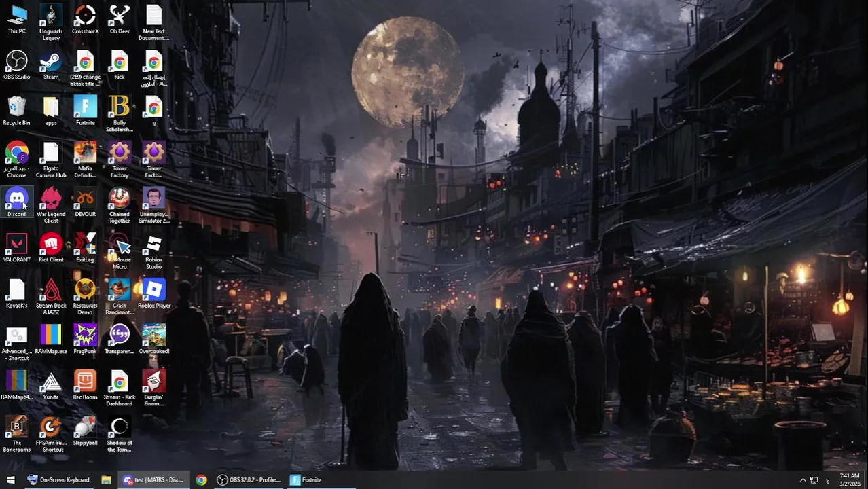Select the KovaaK's desktop shortcut

16,293
